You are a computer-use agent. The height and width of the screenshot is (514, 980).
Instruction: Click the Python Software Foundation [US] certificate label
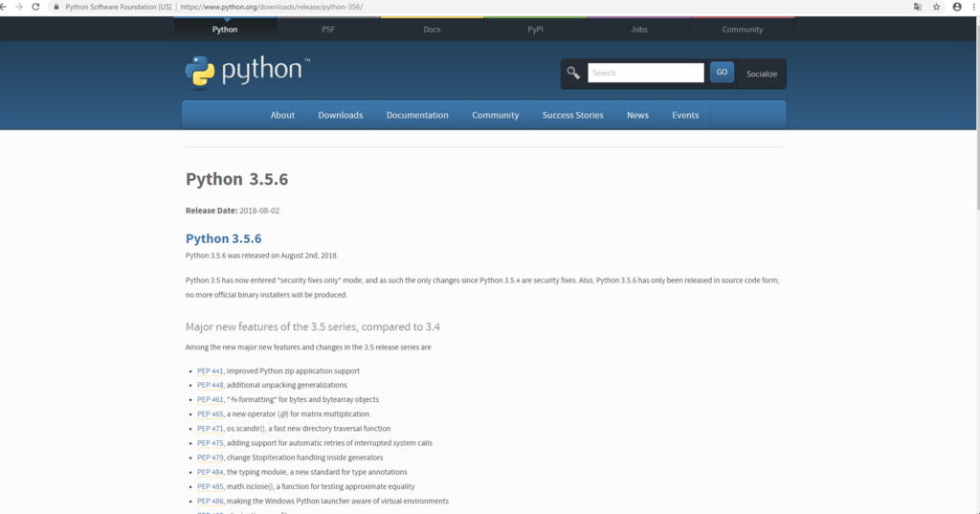pyautogui.click(x=118, y=7)
